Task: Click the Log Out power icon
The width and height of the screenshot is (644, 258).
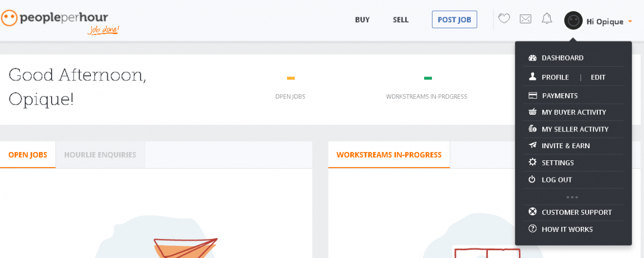Action: pyautogui.click(x=532, y=179)
